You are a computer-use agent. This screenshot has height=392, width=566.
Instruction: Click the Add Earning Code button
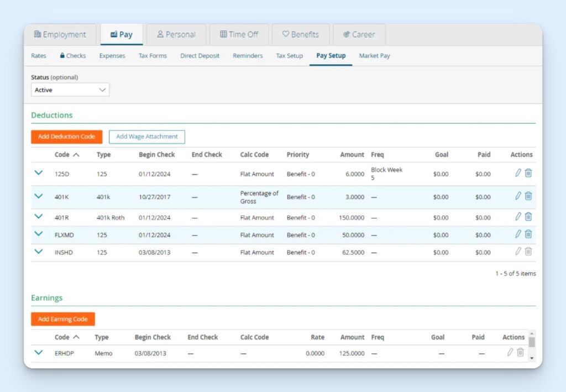[x=63, y=319]
